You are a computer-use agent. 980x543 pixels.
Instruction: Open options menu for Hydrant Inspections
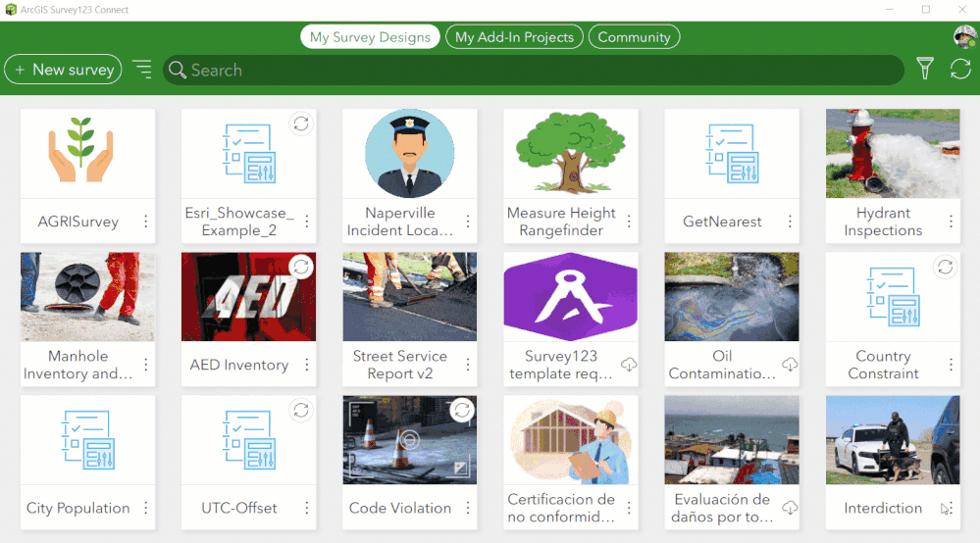[x=952, y=221]
